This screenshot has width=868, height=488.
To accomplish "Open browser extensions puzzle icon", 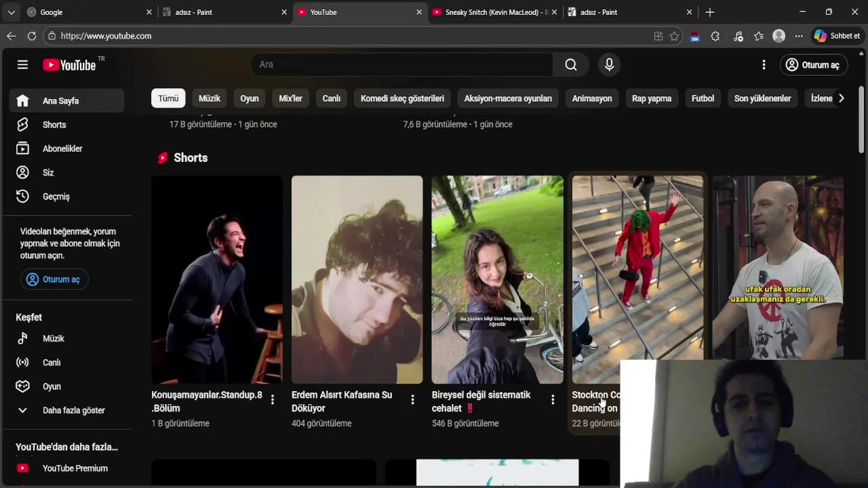I will click(715, 36).
